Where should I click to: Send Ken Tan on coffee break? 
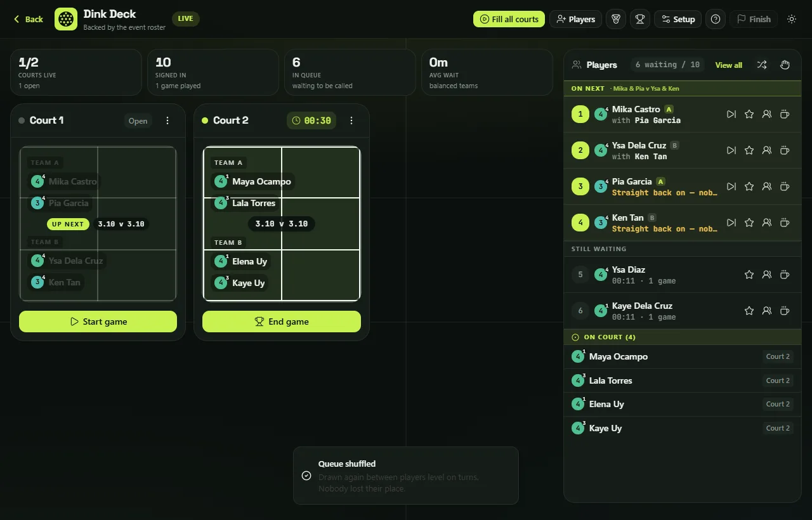[x=785, y=223]
